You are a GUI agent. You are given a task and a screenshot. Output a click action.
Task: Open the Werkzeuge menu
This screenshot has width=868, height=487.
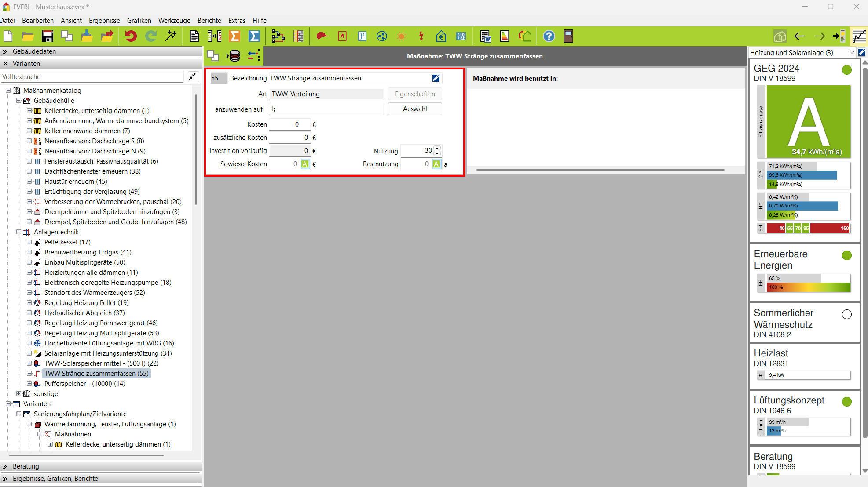[174, 21]
